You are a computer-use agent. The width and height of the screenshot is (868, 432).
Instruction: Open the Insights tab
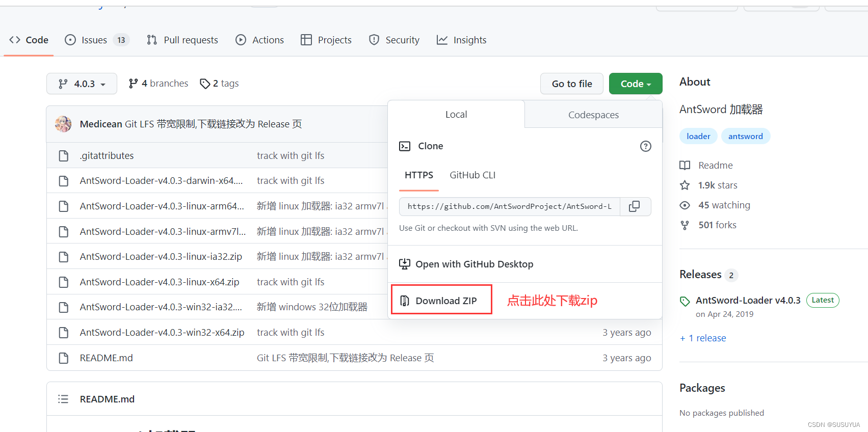point(461,40)
